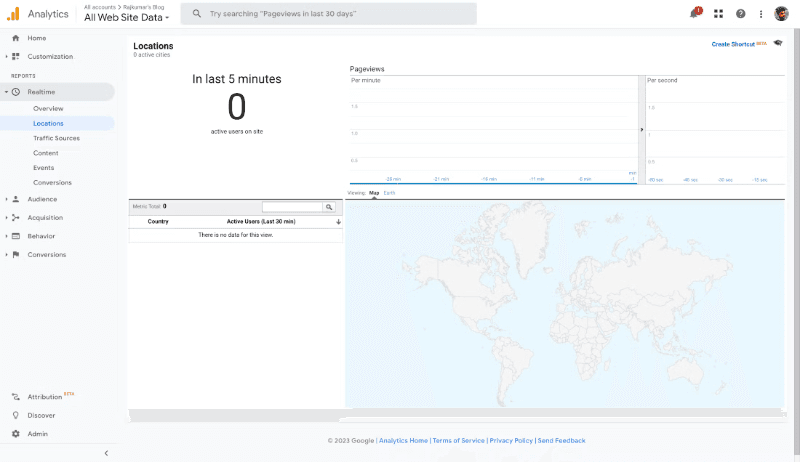Click the Audience person icon
The height and width of the screenshot is (462, 800).
[16, 199]
